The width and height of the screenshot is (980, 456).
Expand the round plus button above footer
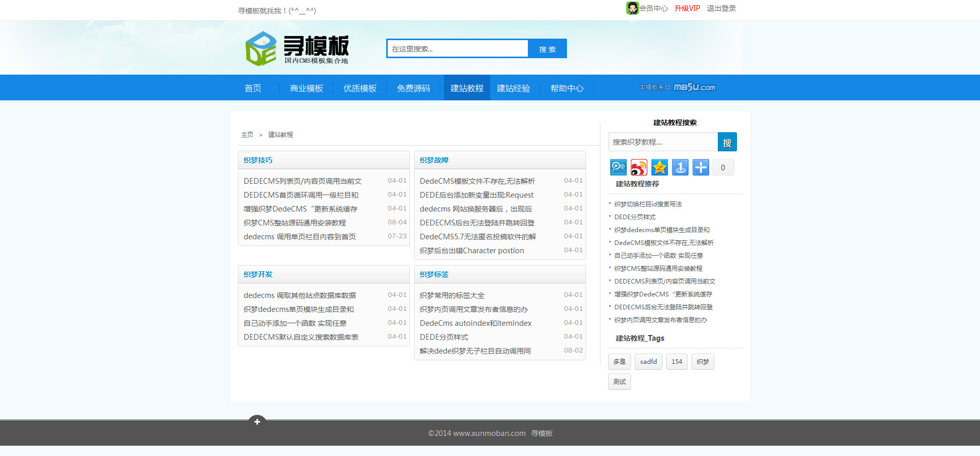click(x=257, y=422)
